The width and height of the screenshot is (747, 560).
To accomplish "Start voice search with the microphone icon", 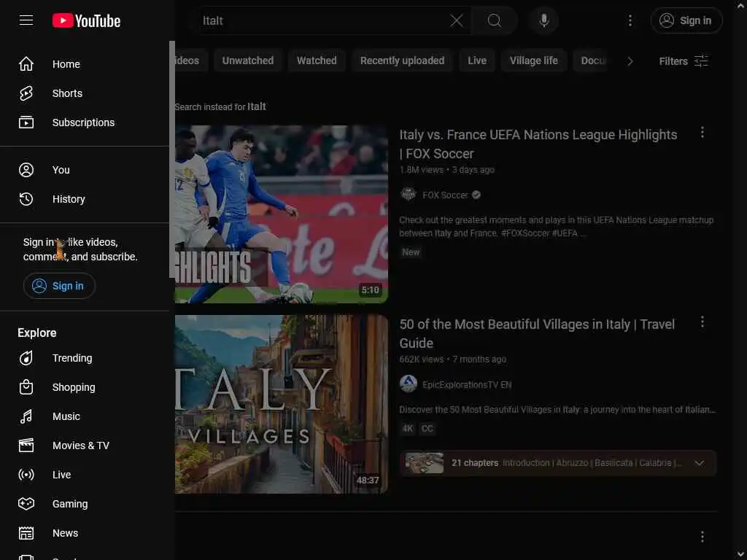I will click(x=543, y=20).
